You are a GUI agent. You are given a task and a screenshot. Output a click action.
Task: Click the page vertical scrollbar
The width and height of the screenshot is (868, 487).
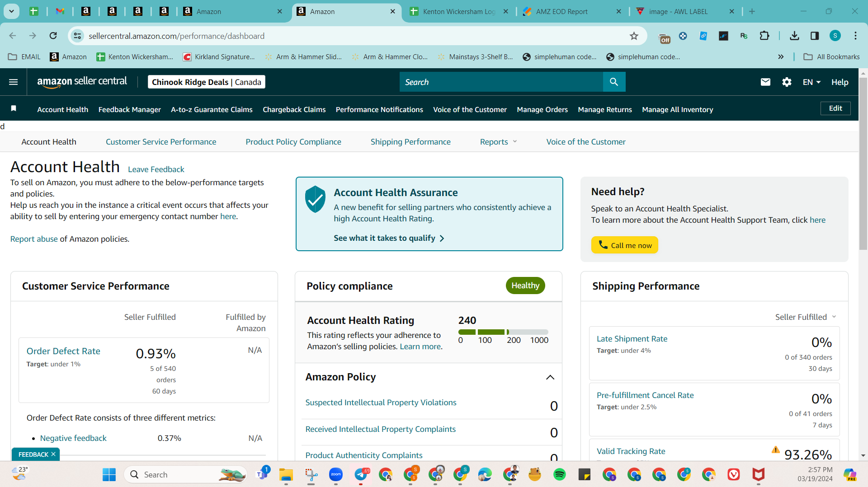(863, 163)
